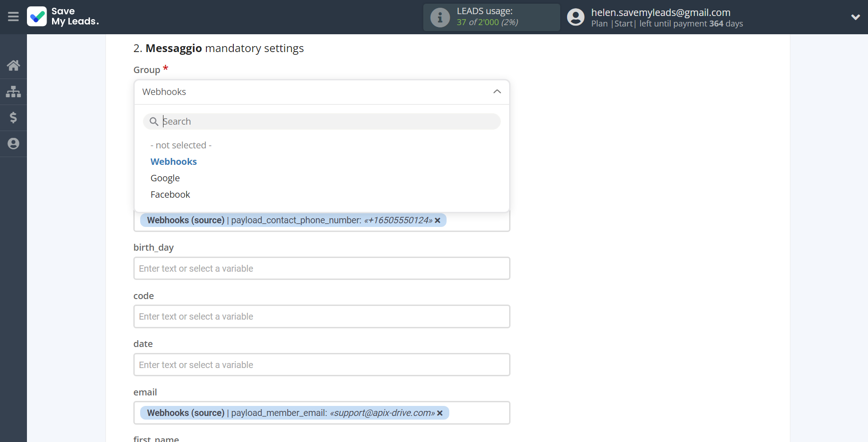Click the birth_day input field
Image resolution: width=868 pixels, height=442 pixels.
[322, 268]
